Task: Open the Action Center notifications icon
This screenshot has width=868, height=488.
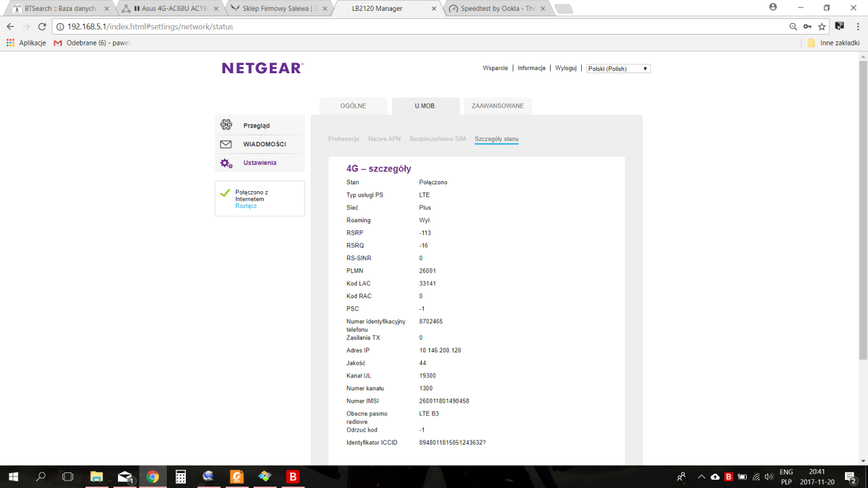Action: pos(850,476)
